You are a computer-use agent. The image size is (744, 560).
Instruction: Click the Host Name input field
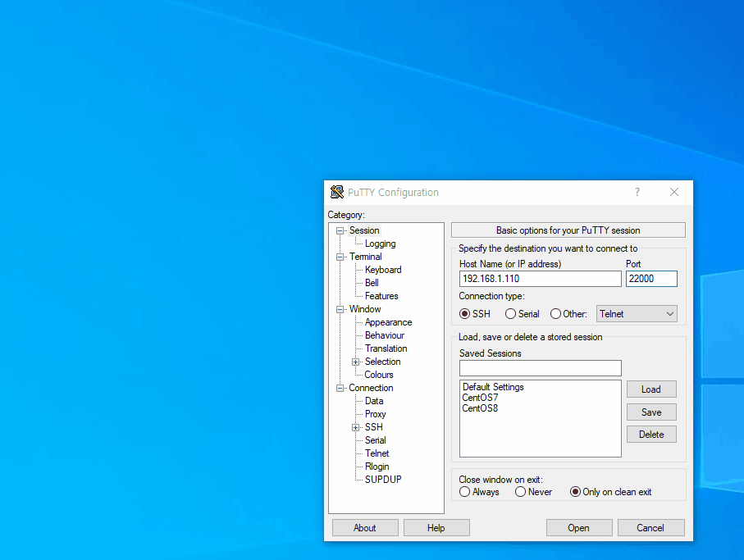(540, 279)
